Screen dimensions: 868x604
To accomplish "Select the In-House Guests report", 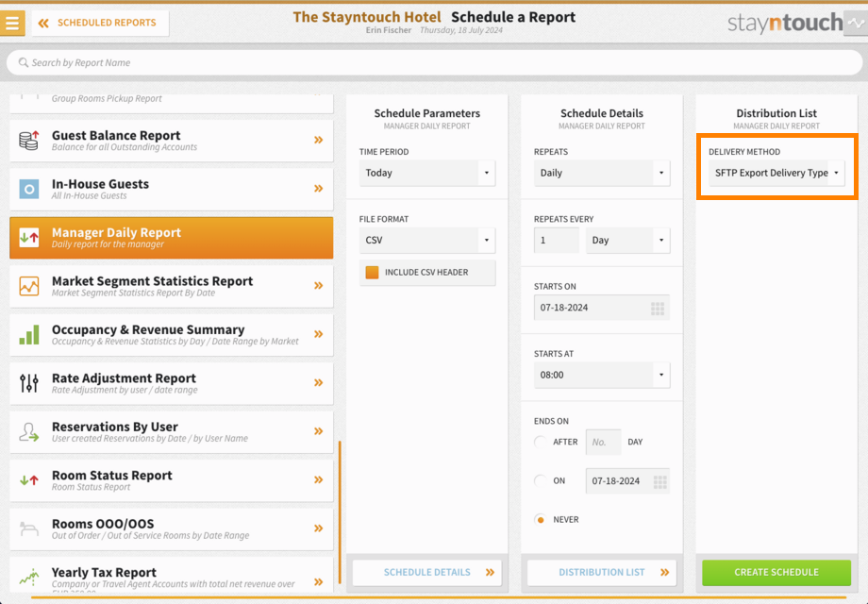I will [172, 190].
